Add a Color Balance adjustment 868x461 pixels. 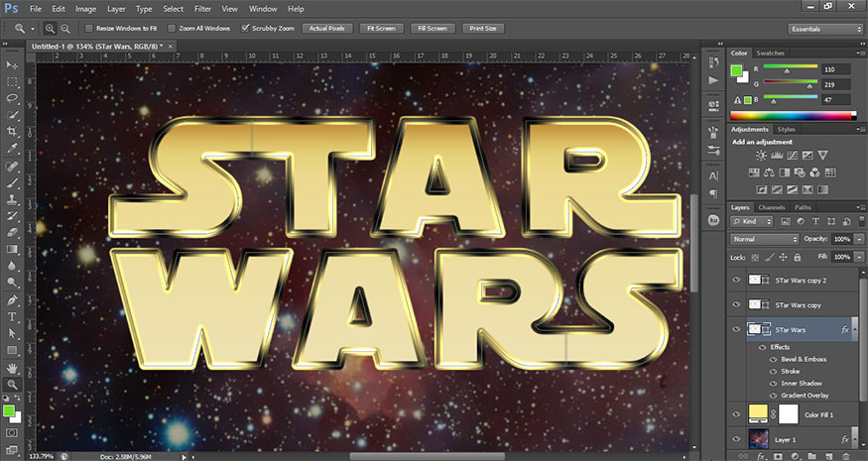pos(769,173)
